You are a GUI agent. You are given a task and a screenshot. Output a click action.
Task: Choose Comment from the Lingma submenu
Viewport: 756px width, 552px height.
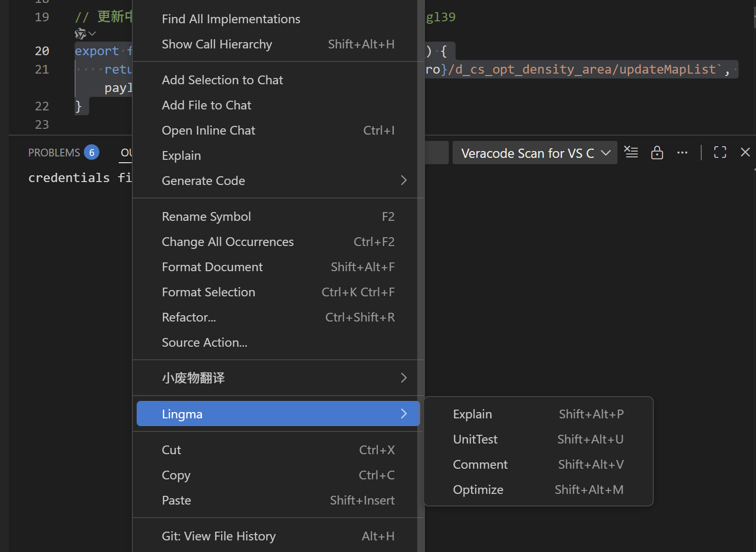[x=538, y=464]
